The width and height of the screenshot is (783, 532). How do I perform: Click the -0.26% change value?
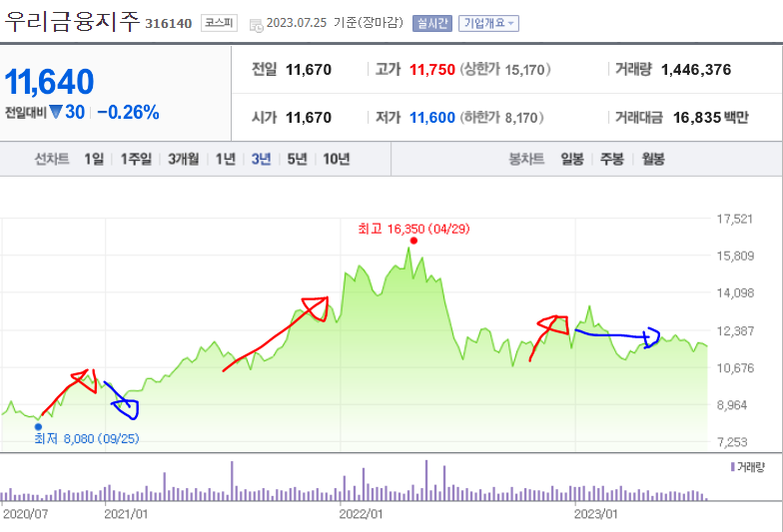(x=128, y=112)
